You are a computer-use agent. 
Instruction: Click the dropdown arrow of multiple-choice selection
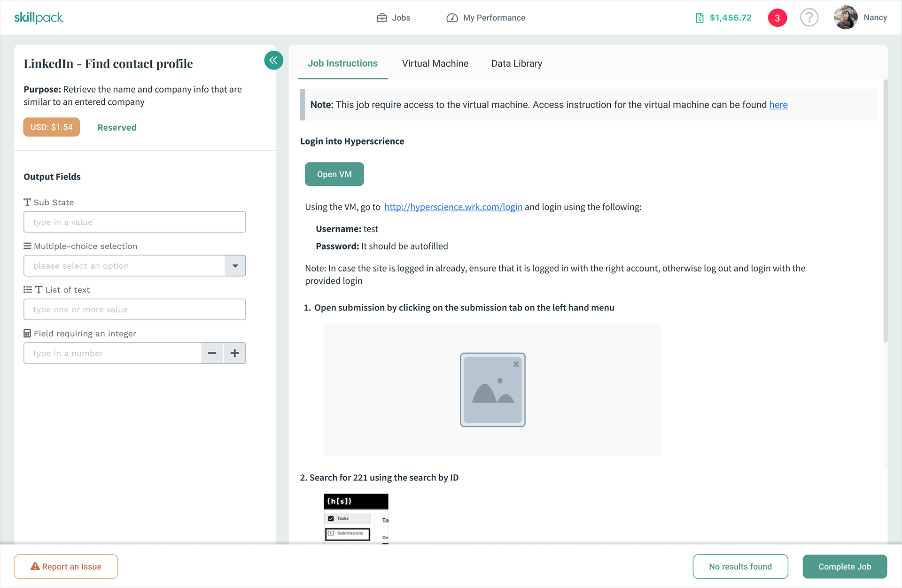point(235,266)
